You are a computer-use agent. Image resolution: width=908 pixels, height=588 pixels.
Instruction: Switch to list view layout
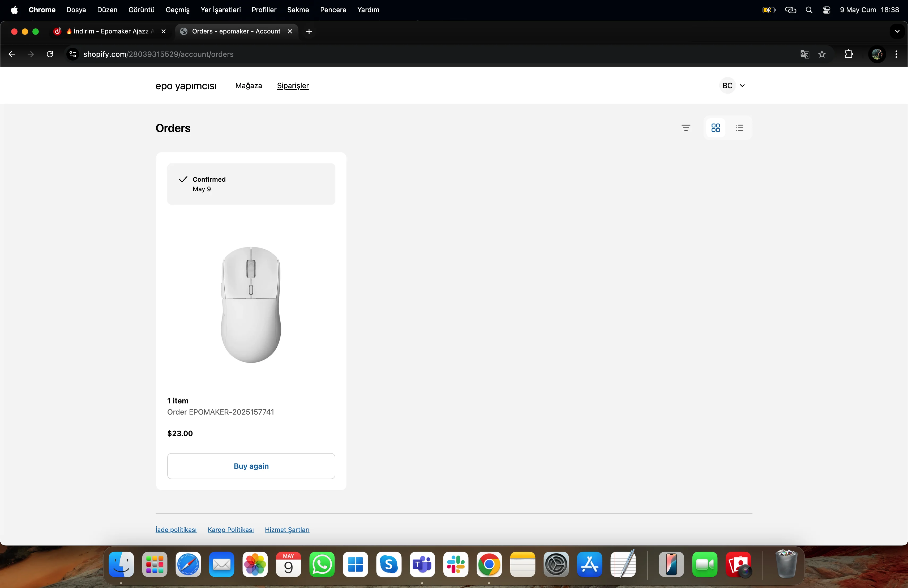[x=739, y=128]
